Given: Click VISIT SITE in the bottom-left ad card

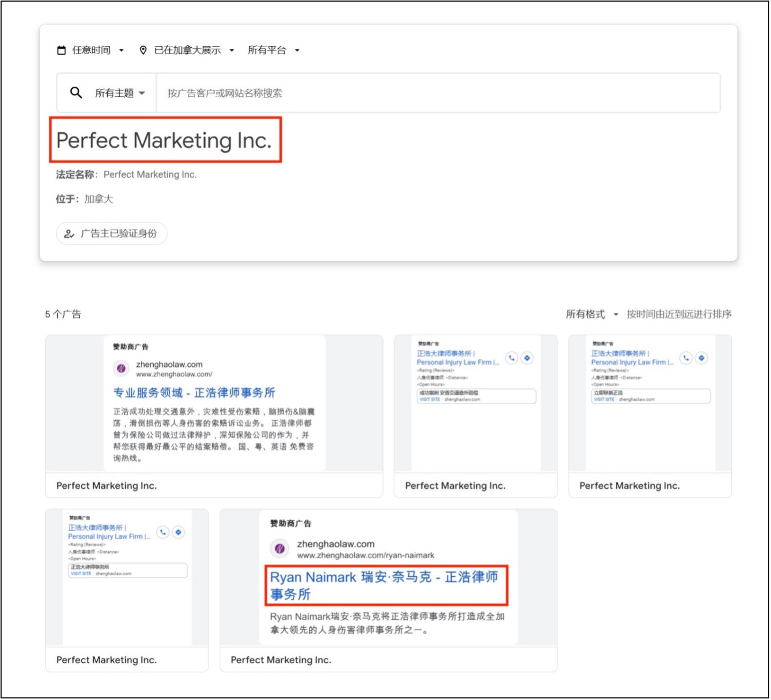Looking at the screenshot, I should pyautogui.click(x=81, y=574).
